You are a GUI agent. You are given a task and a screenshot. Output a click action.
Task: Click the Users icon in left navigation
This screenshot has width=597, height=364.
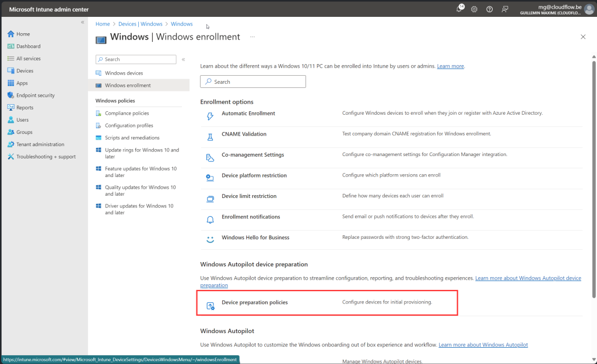[x=10, y=120]
